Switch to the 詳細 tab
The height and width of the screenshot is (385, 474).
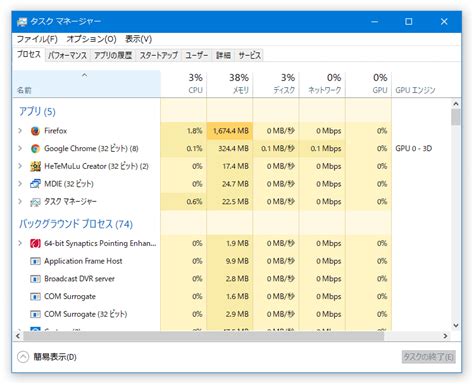(223, 55)
